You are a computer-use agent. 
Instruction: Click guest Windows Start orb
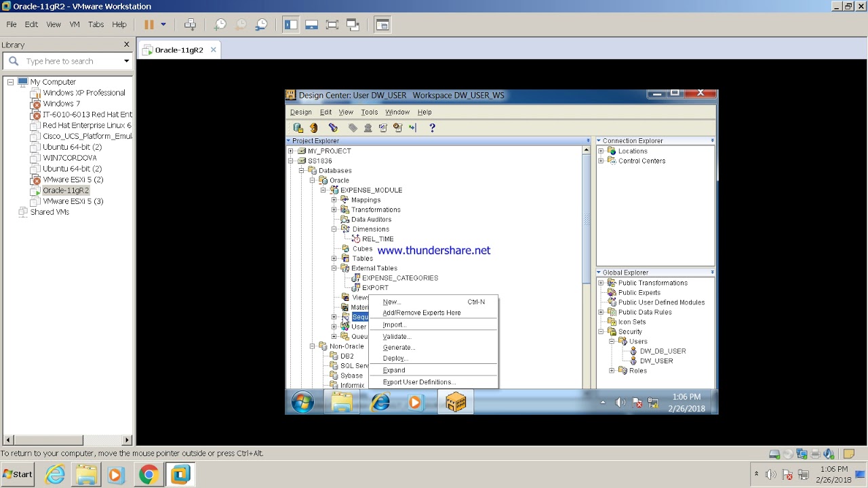[x=302, y=403]
